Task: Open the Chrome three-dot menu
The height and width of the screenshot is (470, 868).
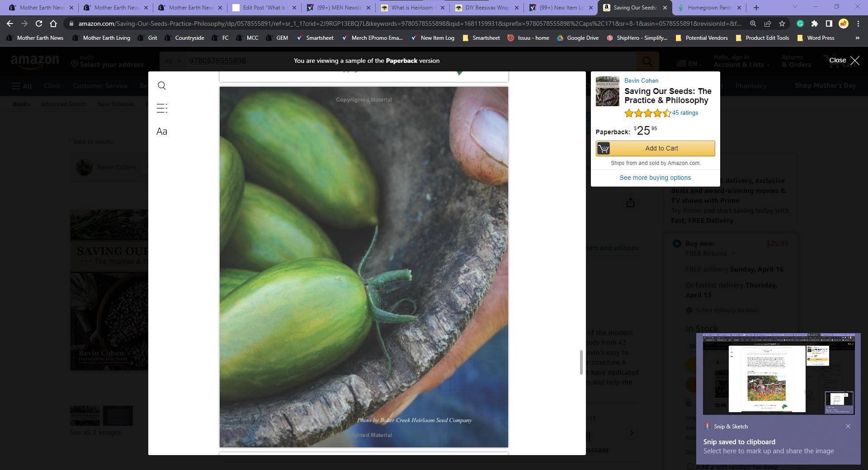Action: pos(858,23)
